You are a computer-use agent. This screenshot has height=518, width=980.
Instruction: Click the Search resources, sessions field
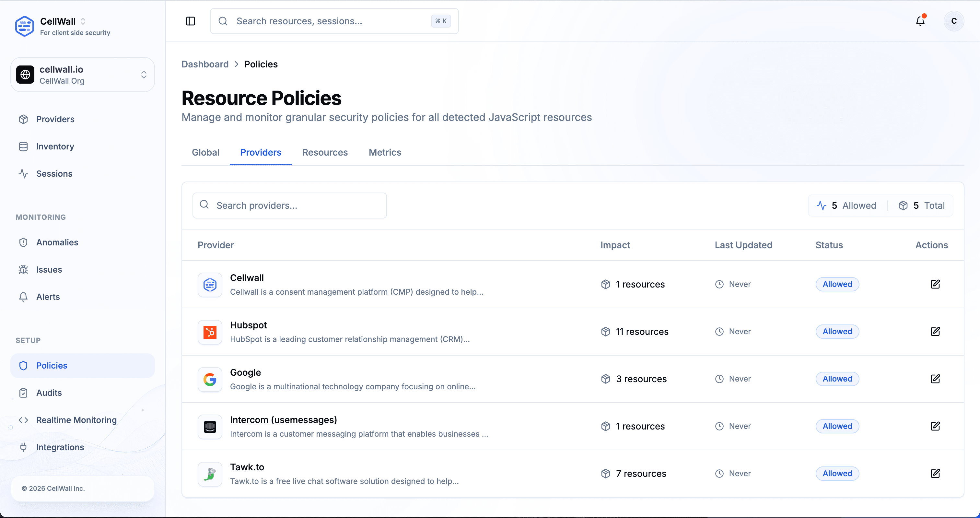click(x=334, y=21)
